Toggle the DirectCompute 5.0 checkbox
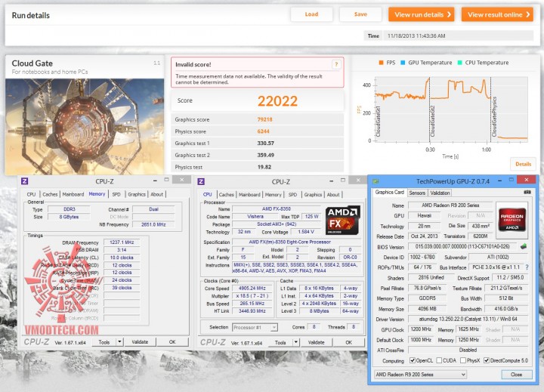This screenshot has height=392, width=544. click(x=487, y=360)
